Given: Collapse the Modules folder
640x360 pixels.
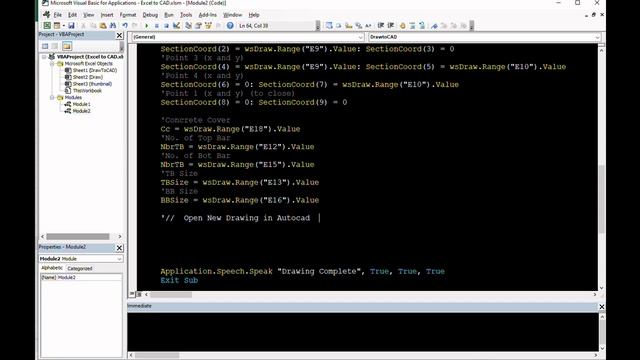Looking at the screenshot, I should pyautogui.click(x=52, y=98).
